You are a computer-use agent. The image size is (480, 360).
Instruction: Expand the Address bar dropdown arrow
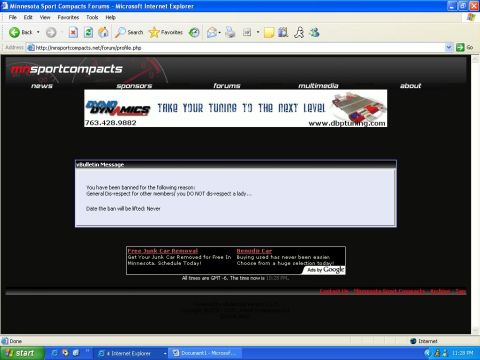pyautogui.click(x=449, y=48)
